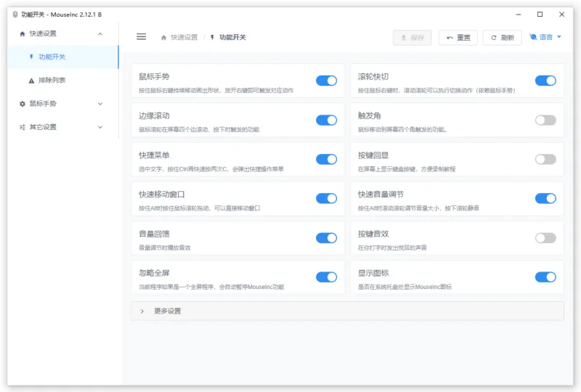This screenshot has height=392, width=581.
Task: Minimize the MouseInc window
Action: (x=519, y=15)
